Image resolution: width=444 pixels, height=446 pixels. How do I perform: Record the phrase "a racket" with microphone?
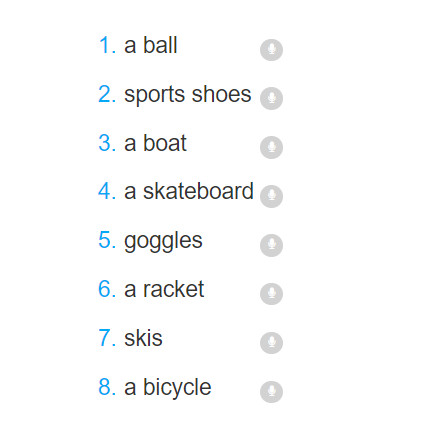pos(271,294)
